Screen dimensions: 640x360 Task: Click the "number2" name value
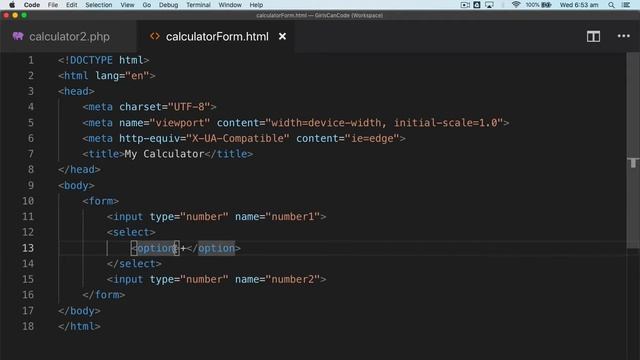[293, 279]
